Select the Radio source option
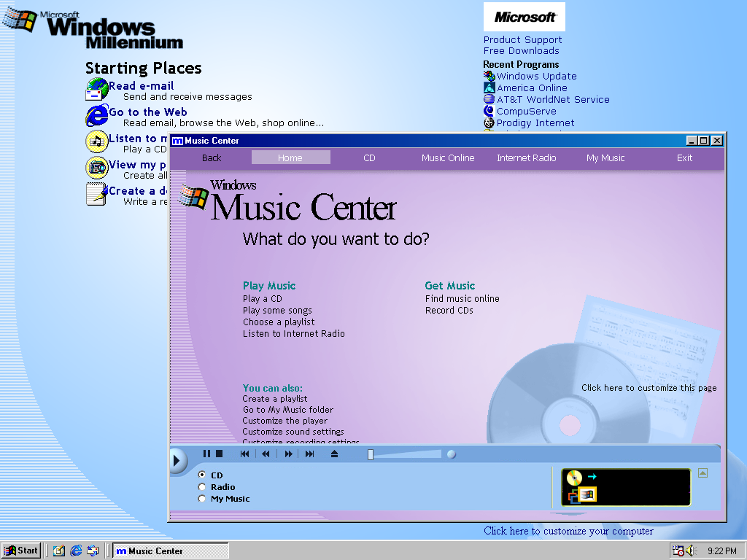 tap(202, 486)
